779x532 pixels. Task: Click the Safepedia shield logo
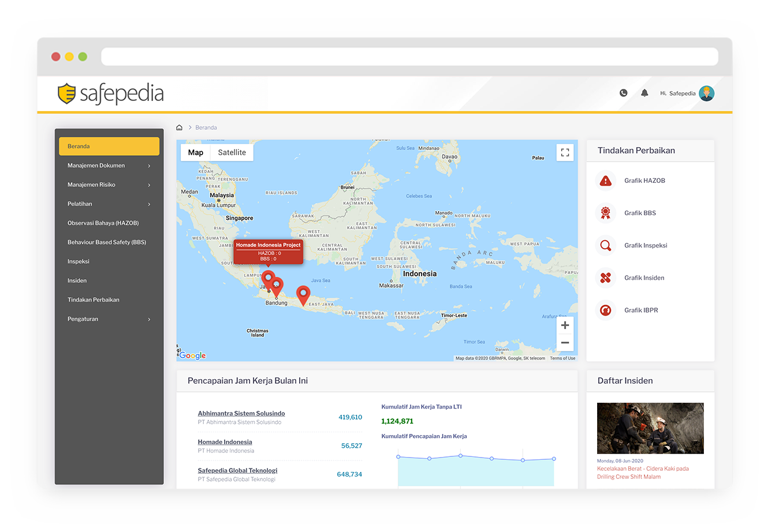pyautogui.click(x=67, y=93)
